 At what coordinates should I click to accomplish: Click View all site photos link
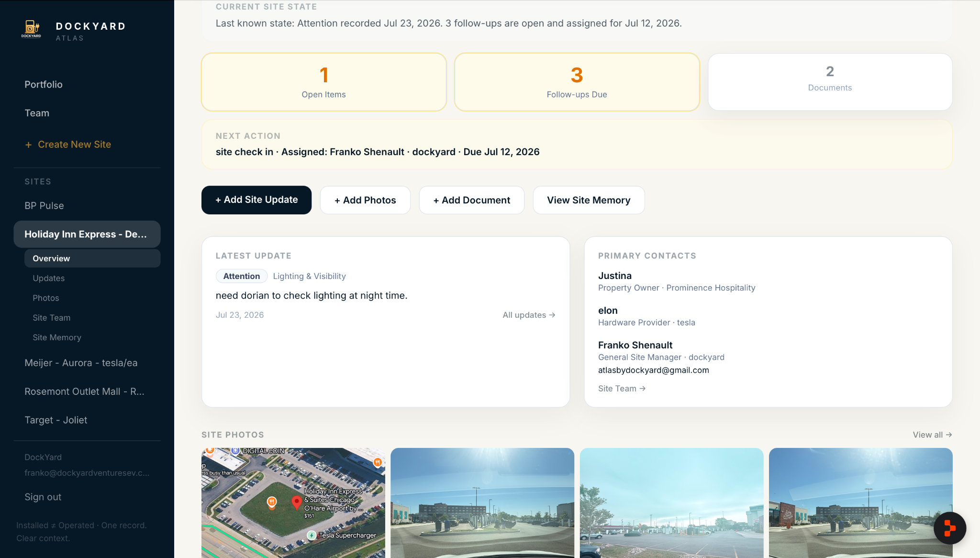(932, 435)
